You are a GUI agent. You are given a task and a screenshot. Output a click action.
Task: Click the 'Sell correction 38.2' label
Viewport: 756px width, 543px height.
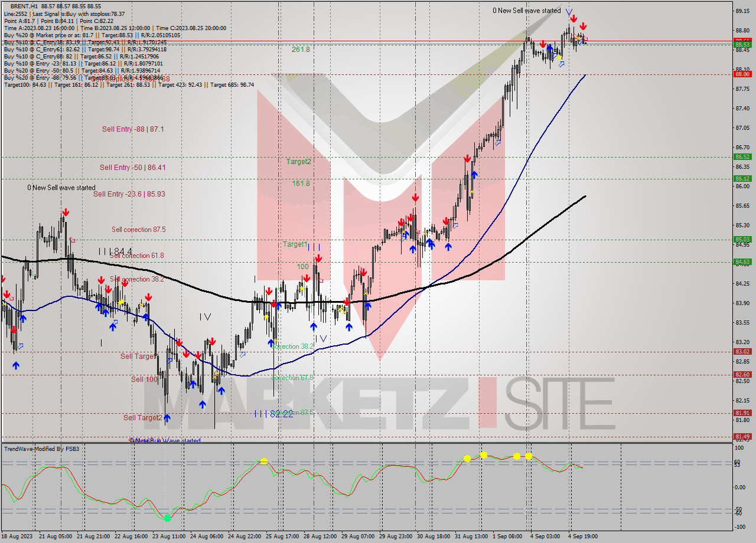(137, 279)
